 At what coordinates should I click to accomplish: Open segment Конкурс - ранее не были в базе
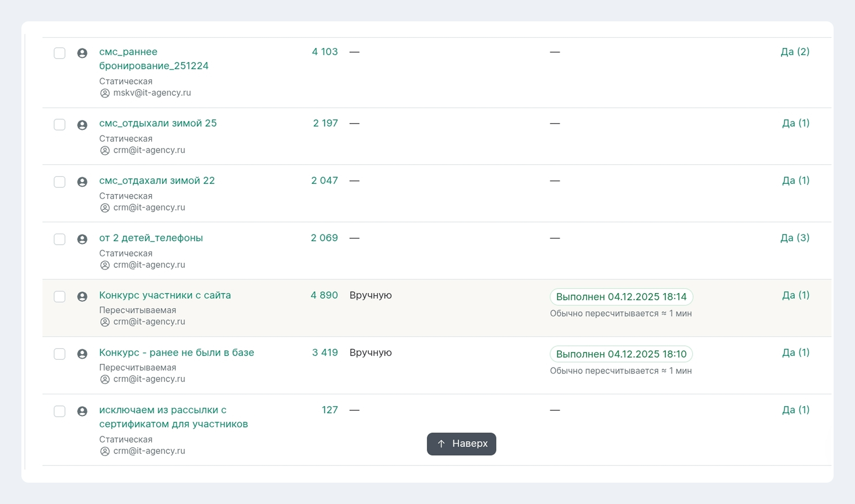(x=176, y=352)
